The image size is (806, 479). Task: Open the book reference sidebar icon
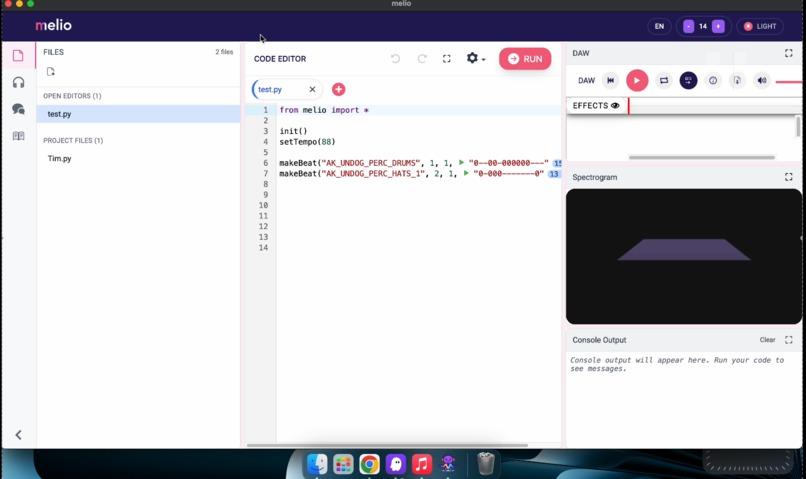[19, 136]
